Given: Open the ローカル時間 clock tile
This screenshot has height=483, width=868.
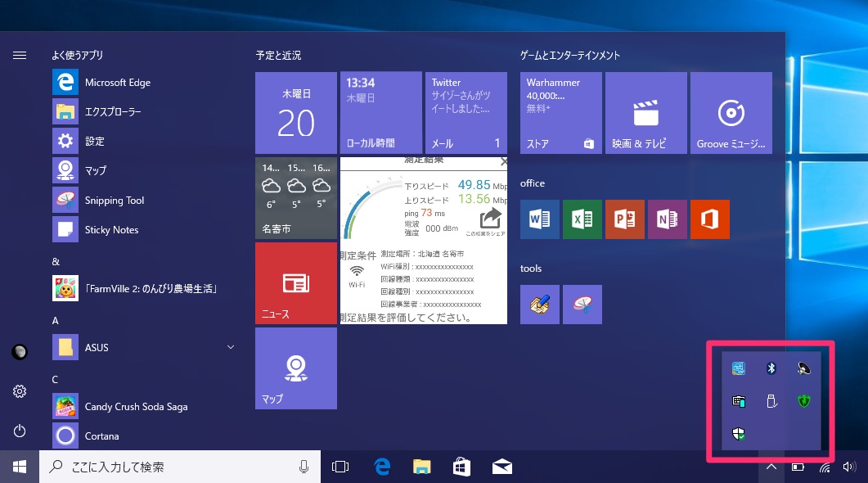Looking at the screenshot, I should tap(381, 113).
